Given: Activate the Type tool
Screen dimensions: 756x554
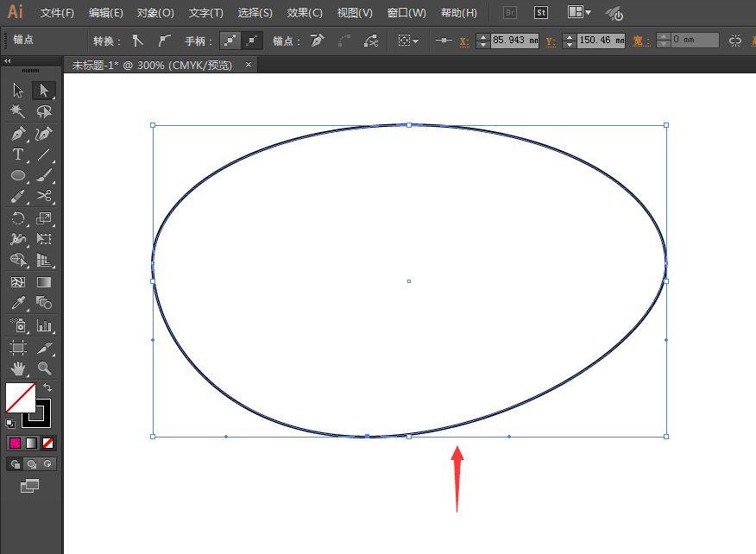Looking at the screenshot, I should tap(18, 155).
